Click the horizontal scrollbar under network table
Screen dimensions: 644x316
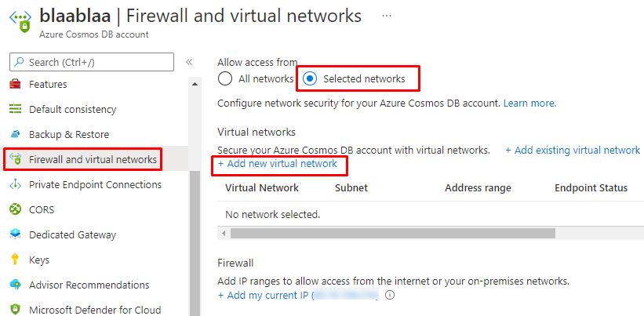392,233
